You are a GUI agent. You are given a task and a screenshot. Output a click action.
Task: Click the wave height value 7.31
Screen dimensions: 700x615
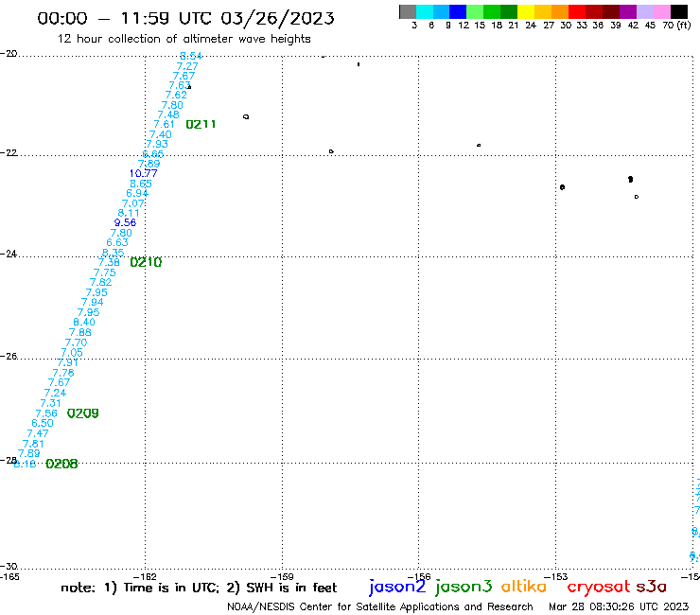pos(50,403)
